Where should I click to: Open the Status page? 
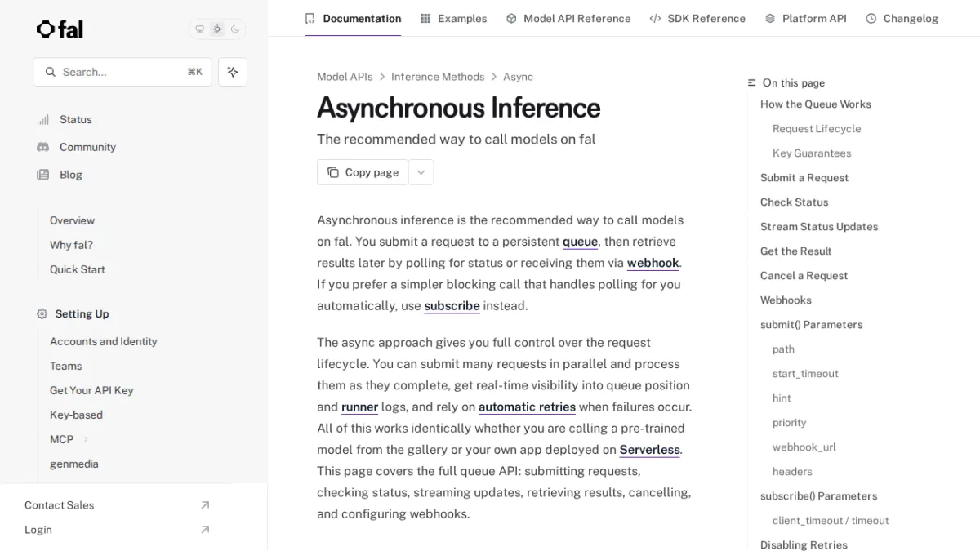click(x=75, y=119)
